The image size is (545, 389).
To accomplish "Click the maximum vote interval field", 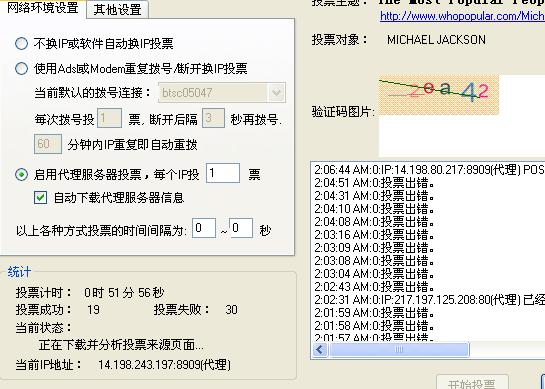I will click(241, 228).
